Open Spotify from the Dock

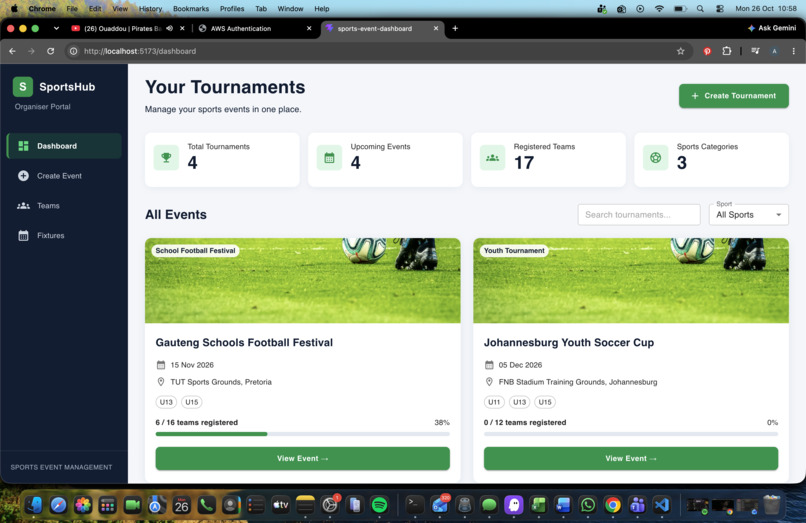coord(379,505)
